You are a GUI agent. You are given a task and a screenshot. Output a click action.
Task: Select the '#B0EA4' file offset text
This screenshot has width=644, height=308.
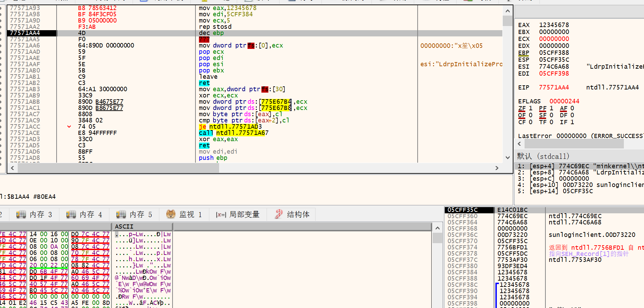[44, 197]
